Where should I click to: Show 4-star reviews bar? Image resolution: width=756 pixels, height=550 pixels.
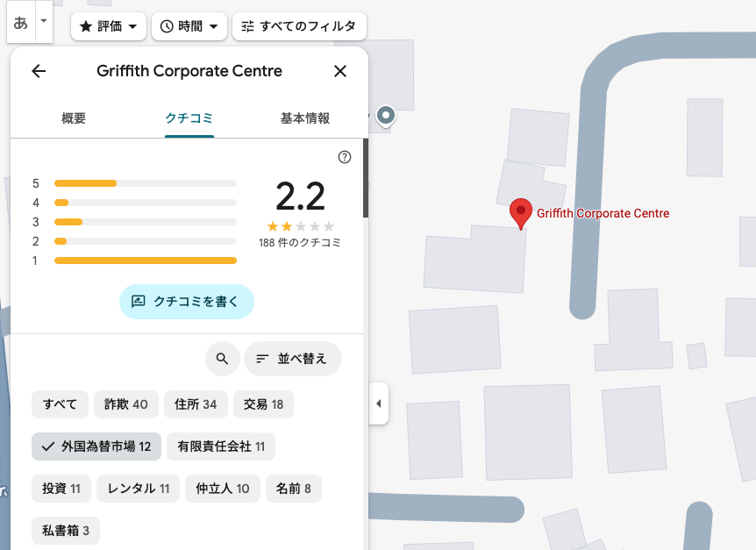tap(146, 203)
